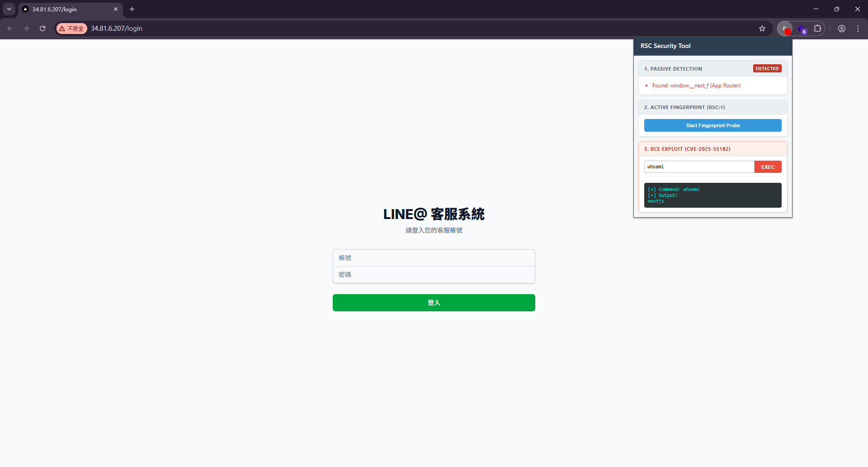Click the RSC Security Tool popup title
Screen dimensions: 868x467
coord(665,46)
